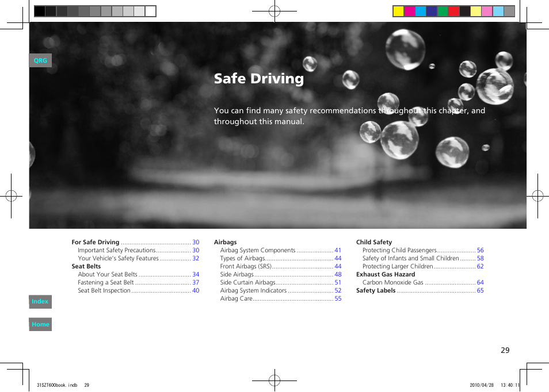
Task: Open Safety of Infants and Small Children
Action: coord(423,258)
